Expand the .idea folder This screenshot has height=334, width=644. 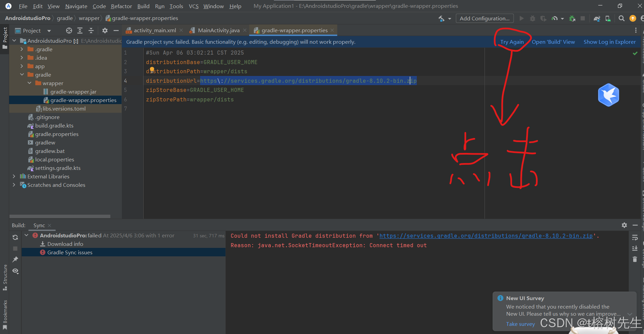click(x=22, y=58)
